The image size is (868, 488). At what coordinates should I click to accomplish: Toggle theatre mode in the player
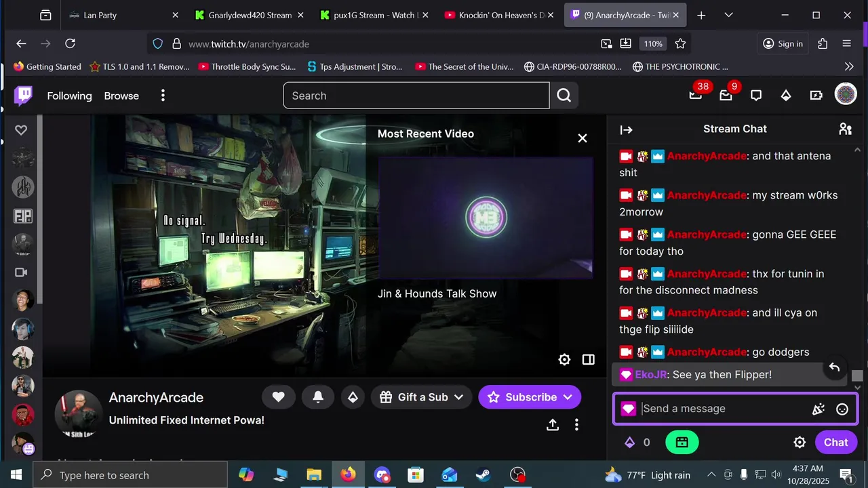click(589, 360)
